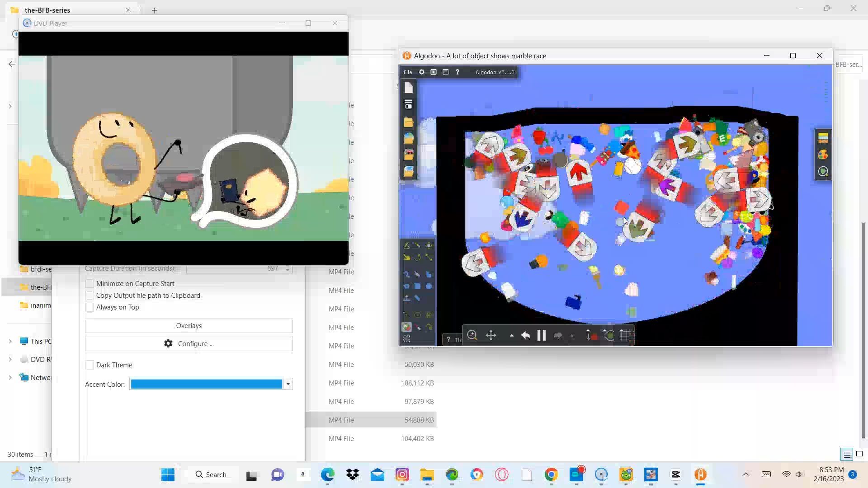This screenshot has height=488, width=868.
Task: Click the Algodoo undo arrow
Action: coord(525,335)
